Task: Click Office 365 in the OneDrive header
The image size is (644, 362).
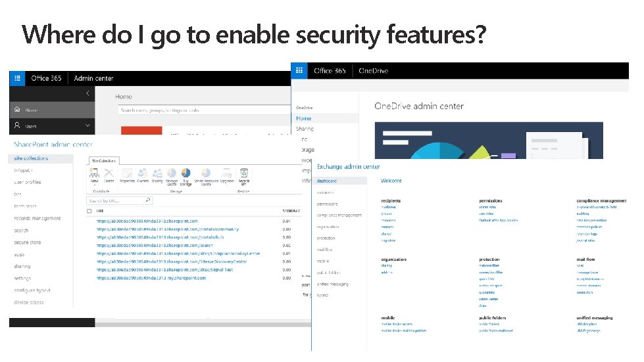Action: tap(330, 70)
